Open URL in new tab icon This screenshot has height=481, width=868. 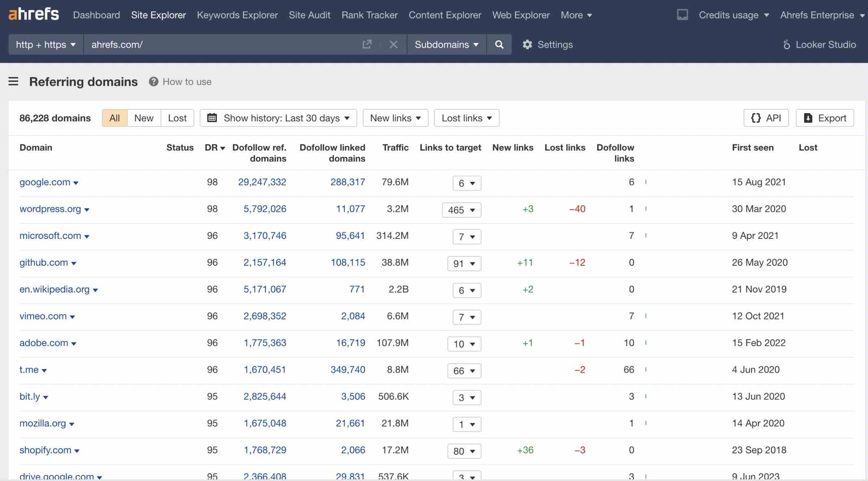click(x=367, y=44)
